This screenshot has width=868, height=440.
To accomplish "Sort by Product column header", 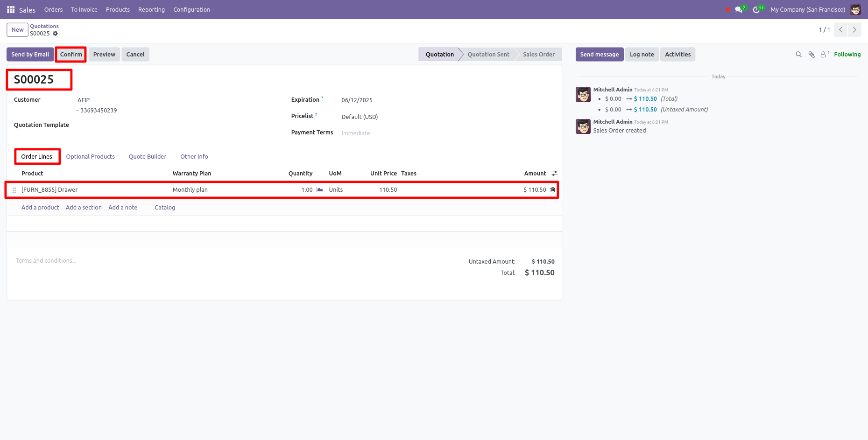I will pyautogui.click(x=32, y=174).
